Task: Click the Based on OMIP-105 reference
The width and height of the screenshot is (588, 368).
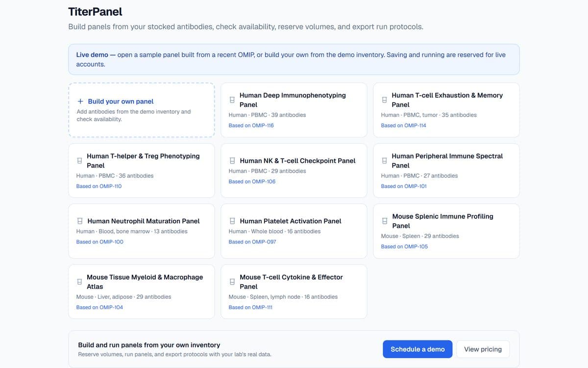Action: click(405, 247)
